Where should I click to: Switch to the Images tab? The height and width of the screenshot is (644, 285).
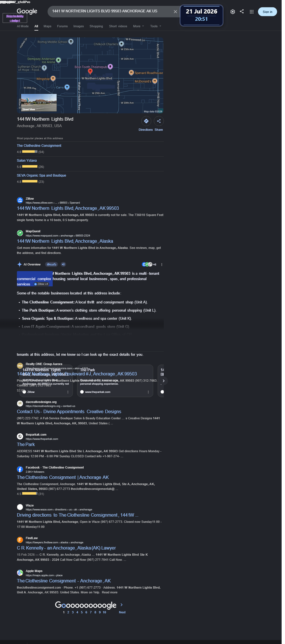79,26
